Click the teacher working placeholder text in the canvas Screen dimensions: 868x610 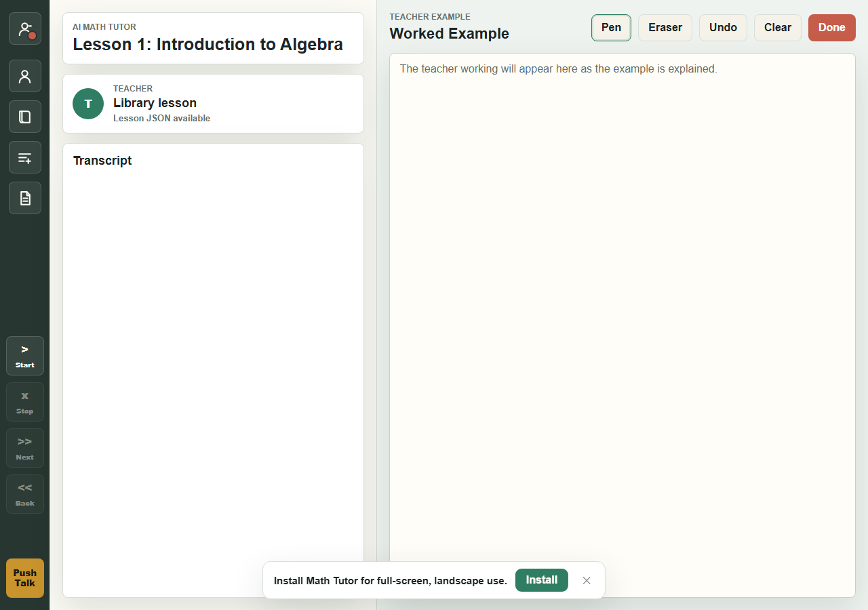click(558, 68)
